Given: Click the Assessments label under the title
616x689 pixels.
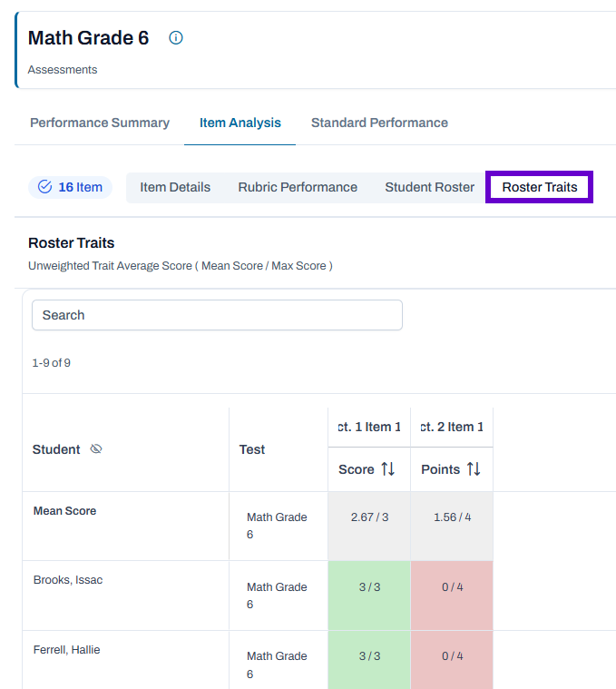Looking at the screenshot, I should pos(63,69).
